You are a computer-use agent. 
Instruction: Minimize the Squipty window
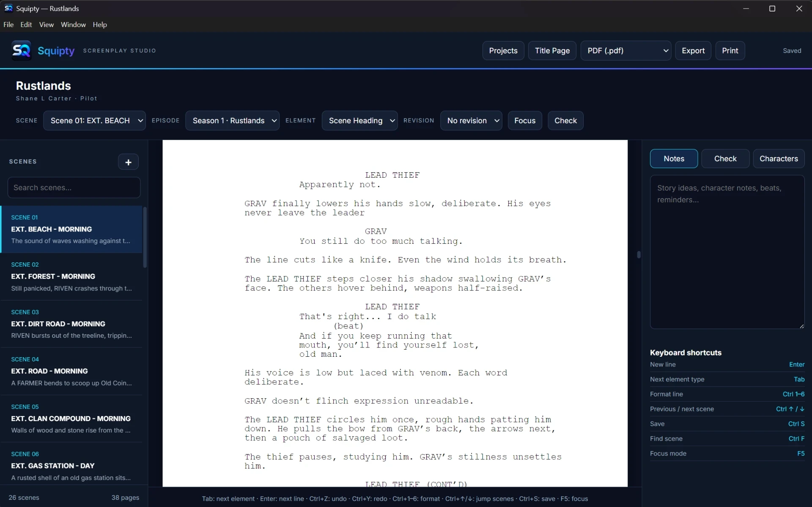746,8
